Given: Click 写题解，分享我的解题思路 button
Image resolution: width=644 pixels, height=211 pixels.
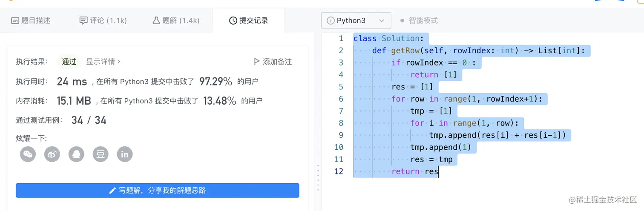Looking at the screenshot, I should click(x=158, y=191).
